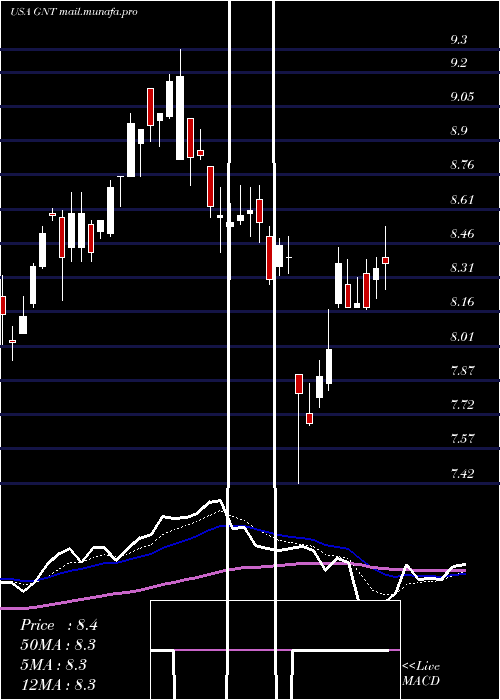Click the 7.57 price axis label

[x=462, y=438]
